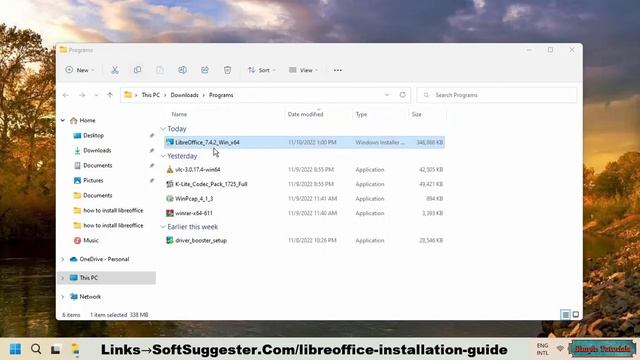
Task: Click Downloads in the breadcrumb path
Action: tap(184, 95)
